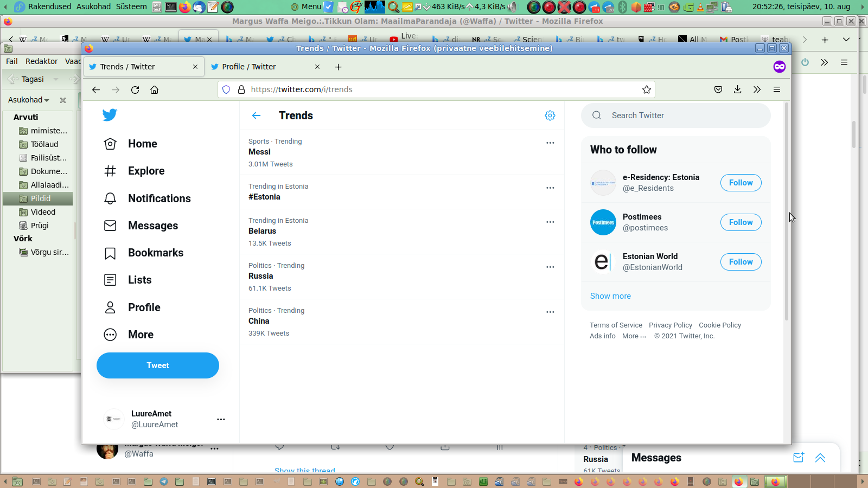Open Fail menu in file manager
The width and height of the screenshot is (868, 488).
pos(12,61)
